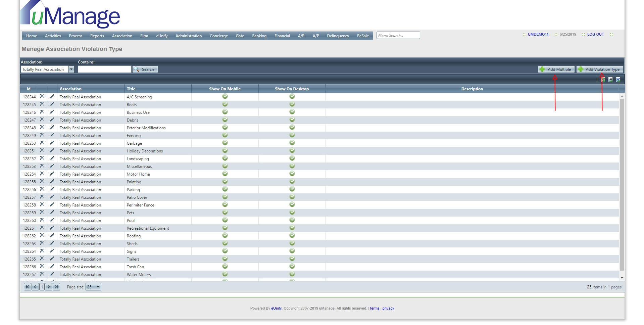The width and height of the screenshot is (644, 325).
Task: Select the Administration menu item
Action: coord(188,36)
